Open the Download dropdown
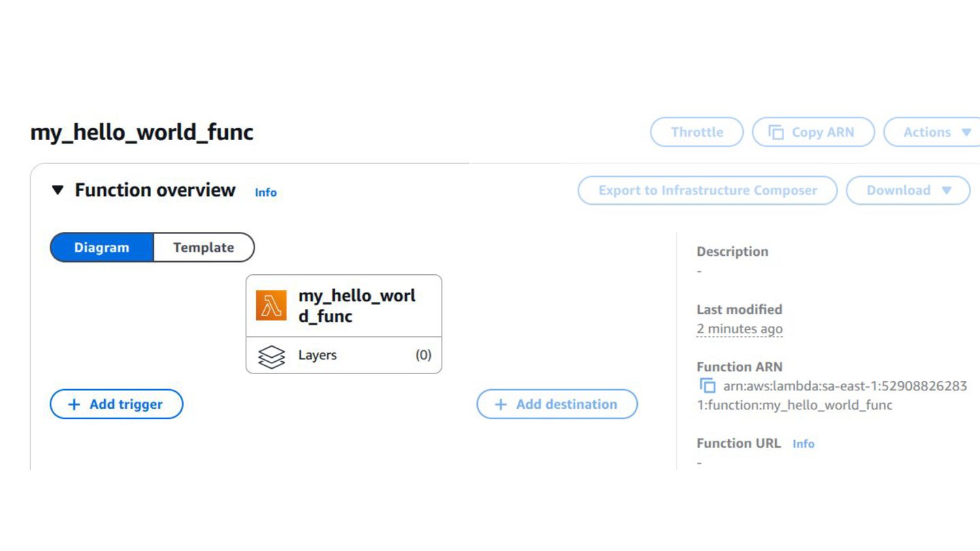Screen dimensions: 980x551 (908, 190)
